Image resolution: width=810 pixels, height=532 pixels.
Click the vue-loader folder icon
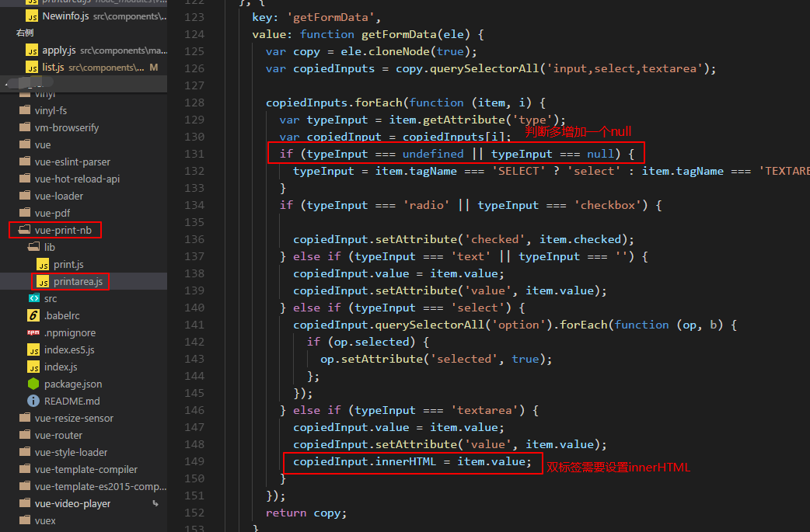click(25, 195)
